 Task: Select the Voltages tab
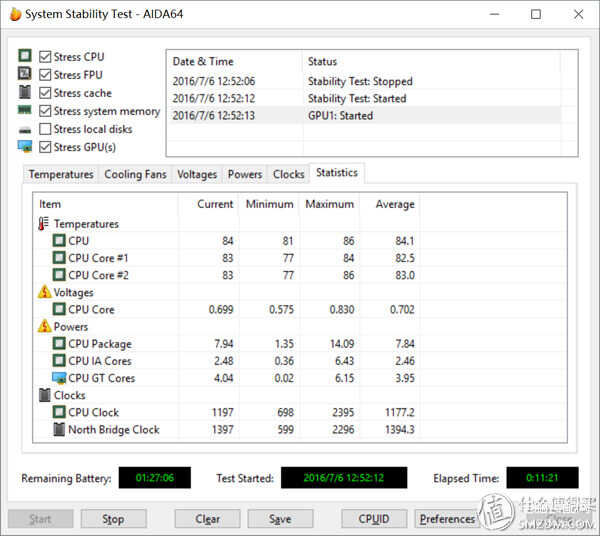[x=197, y=174]
